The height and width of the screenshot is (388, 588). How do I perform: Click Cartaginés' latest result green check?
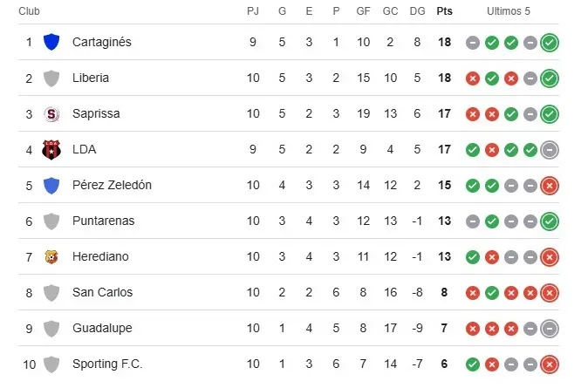point(549,42)
